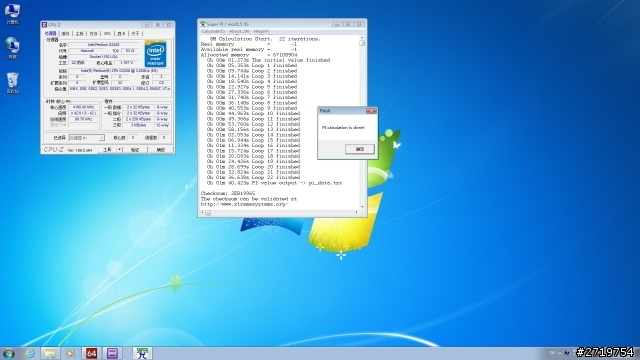Click the Validate button in CPU-Z

pos(135,150)
